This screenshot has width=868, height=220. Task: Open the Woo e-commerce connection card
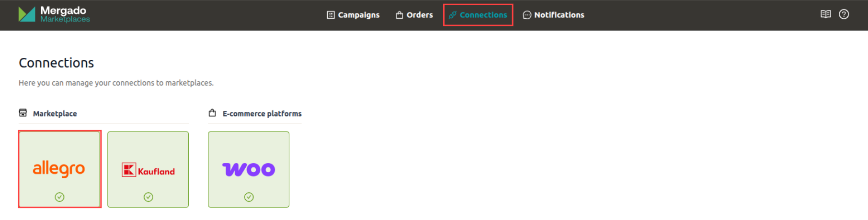(x=249, y=169)
